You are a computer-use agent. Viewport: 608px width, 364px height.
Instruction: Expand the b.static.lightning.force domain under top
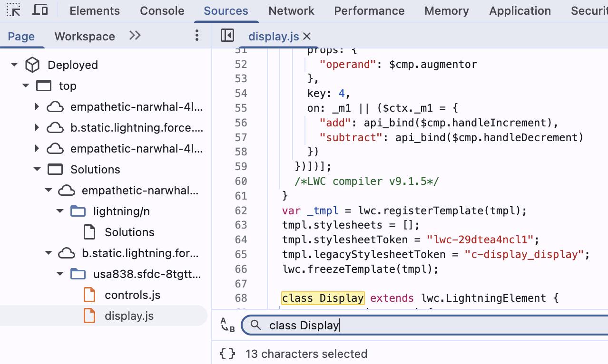37,128
